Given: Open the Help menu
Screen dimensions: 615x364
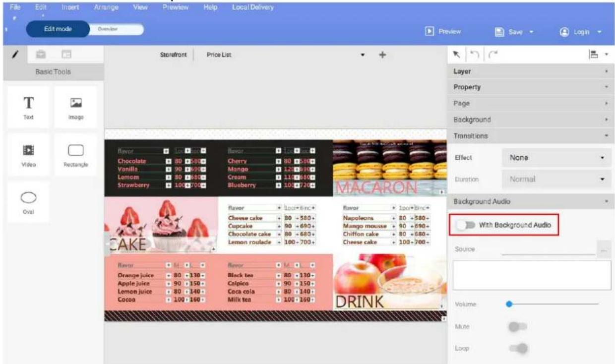Looking at the screenshot, I should tap(210, 7).
